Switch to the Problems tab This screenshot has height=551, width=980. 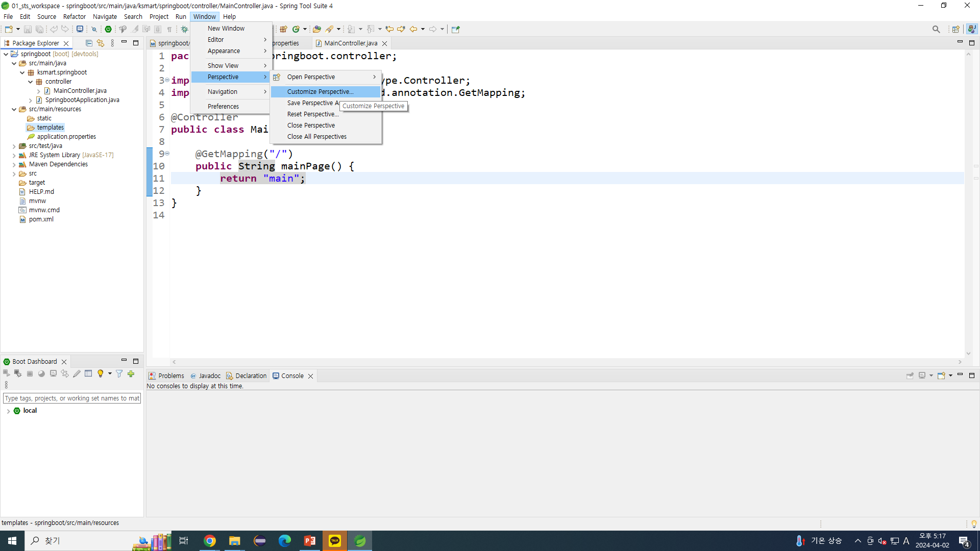[x=166, y=375]
